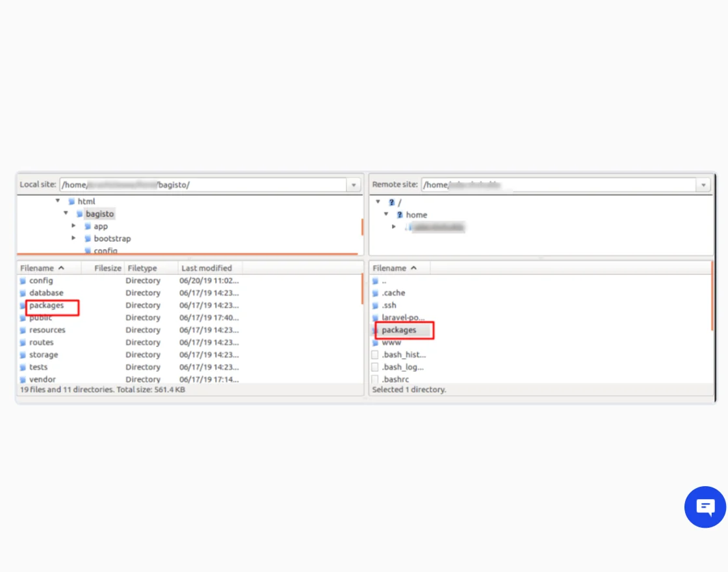Screen dimensions: 728x572
Task: Select the vendor directory in local list
Action: tap(42, 380)
